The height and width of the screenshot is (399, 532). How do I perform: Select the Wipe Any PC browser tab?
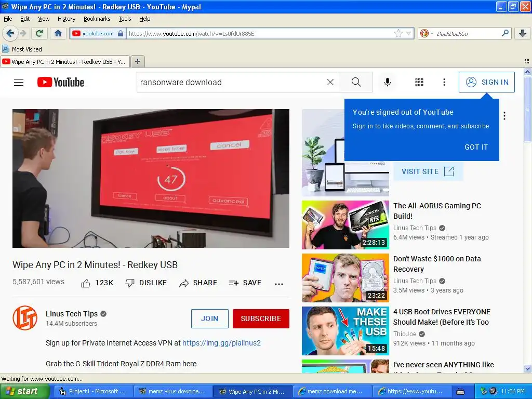click(64, 62)
